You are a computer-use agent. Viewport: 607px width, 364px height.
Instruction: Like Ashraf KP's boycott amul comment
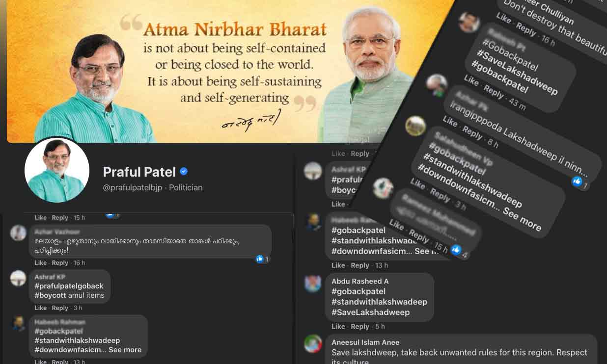click(41, 308)
